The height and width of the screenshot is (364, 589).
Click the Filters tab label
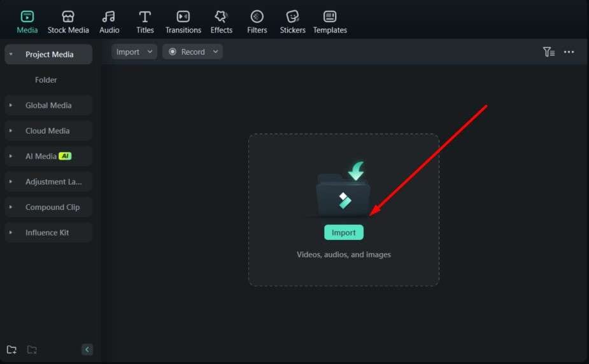tap(257, 30)
